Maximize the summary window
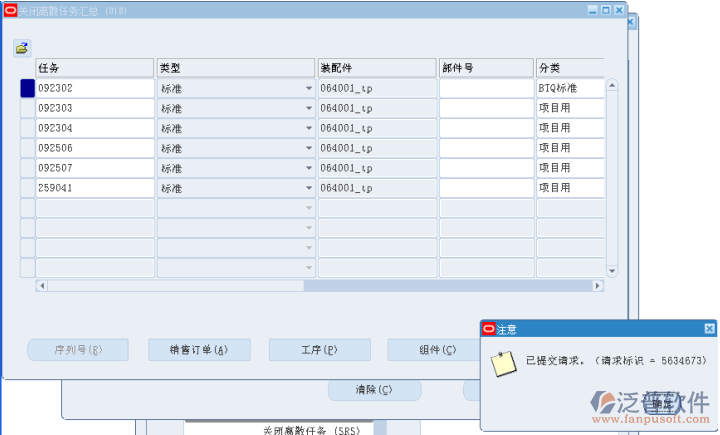Image resolution: width=720 pixels, height=435 pixels. coord(606,9)
